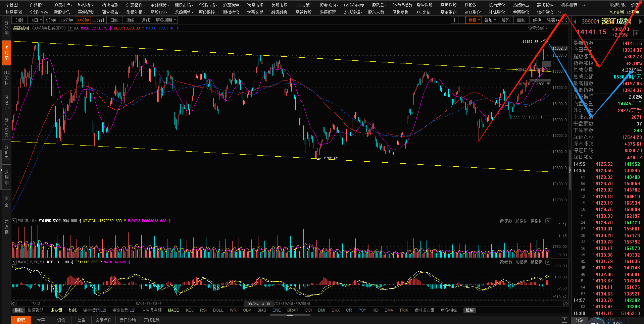Close the VOL indicator panel

click(548, 221)
